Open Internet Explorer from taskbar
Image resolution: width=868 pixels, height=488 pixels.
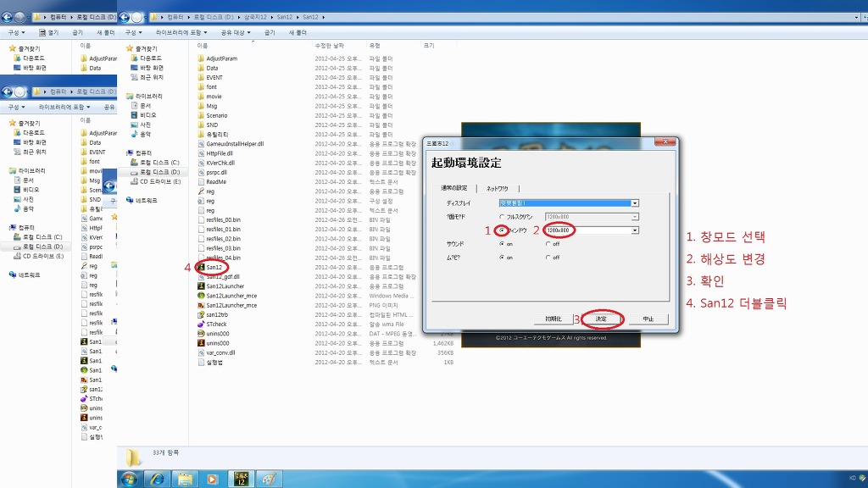tap(158, 480)
